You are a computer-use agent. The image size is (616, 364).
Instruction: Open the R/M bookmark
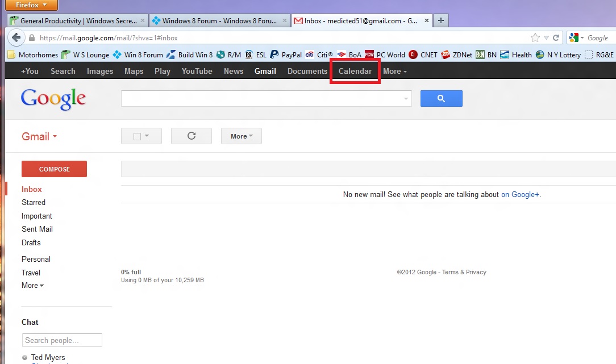pos(228,55)
